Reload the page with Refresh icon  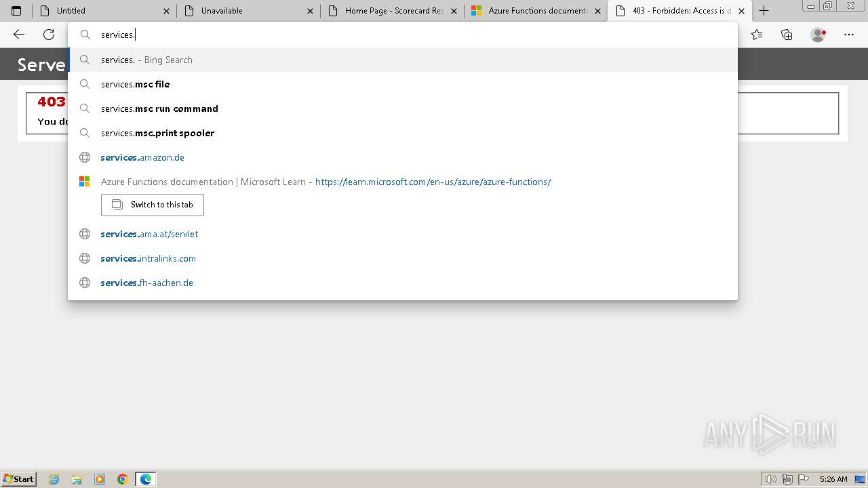click(49, 35)
